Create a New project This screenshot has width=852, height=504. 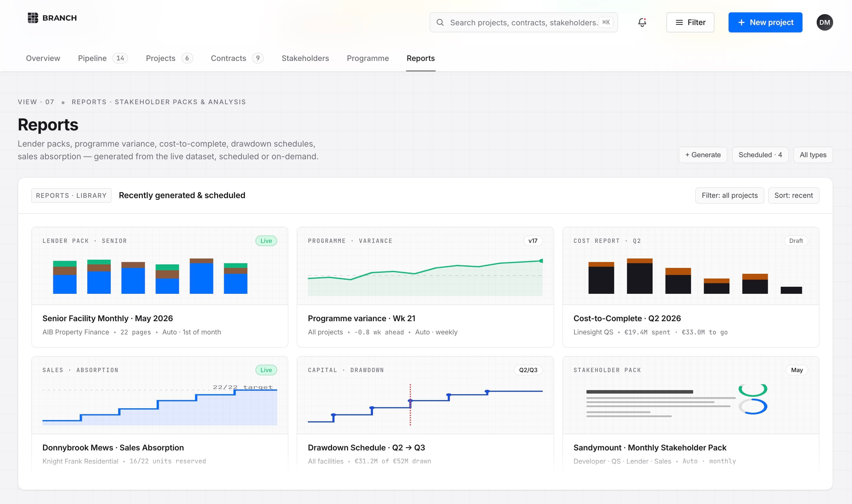tap(765, 22)
